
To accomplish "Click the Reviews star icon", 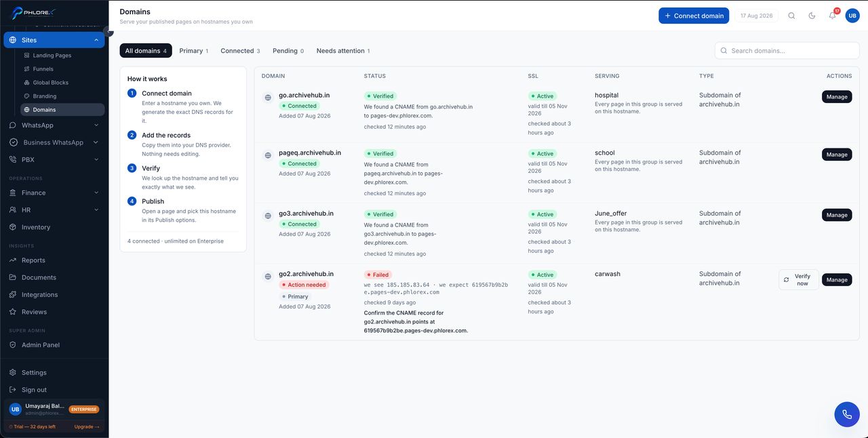I will tap(13, 312).
